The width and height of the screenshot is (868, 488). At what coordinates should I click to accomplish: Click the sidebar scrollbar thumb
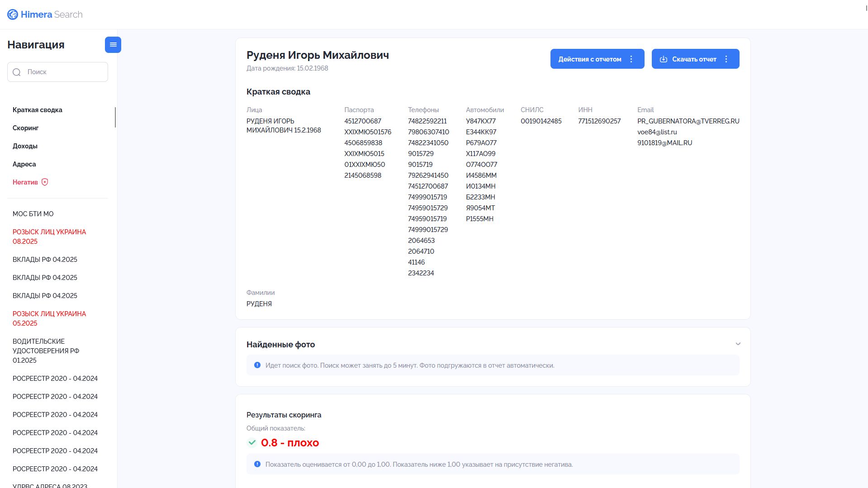click(x=115, y=117)
